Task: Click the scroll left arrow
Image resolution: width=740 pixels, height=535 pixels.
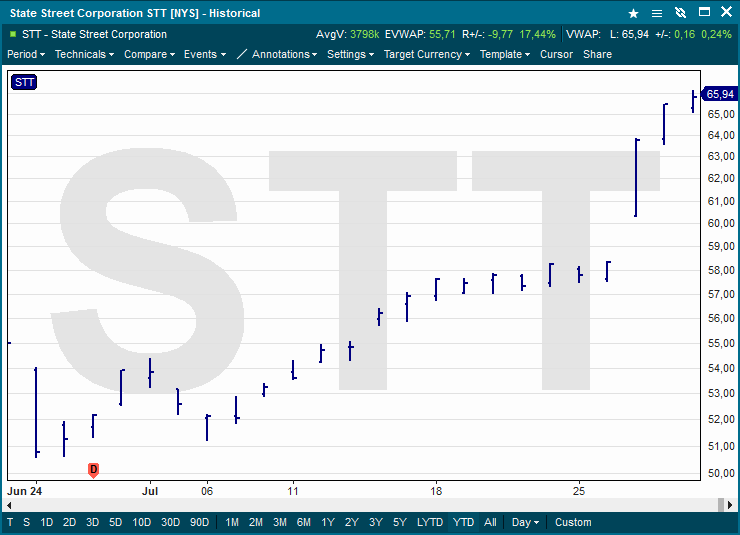Action: coord(9,505)
